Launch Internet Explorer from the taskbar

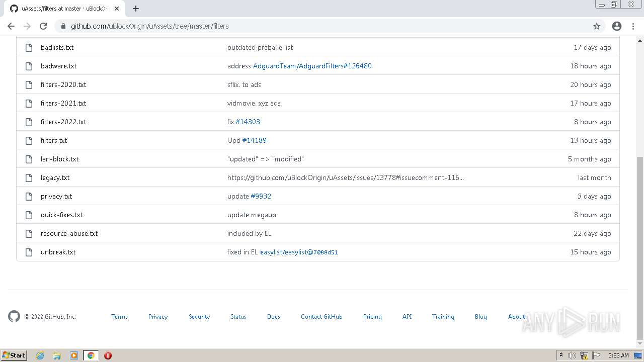[x=40, y=355]
